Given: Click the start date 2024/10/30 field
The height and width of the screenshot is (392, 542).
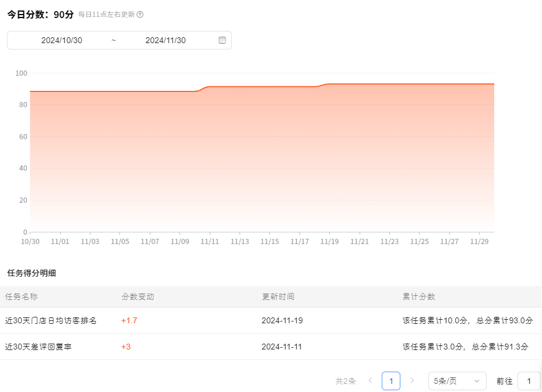Looking at the screenshot, I should coord(62,40).
